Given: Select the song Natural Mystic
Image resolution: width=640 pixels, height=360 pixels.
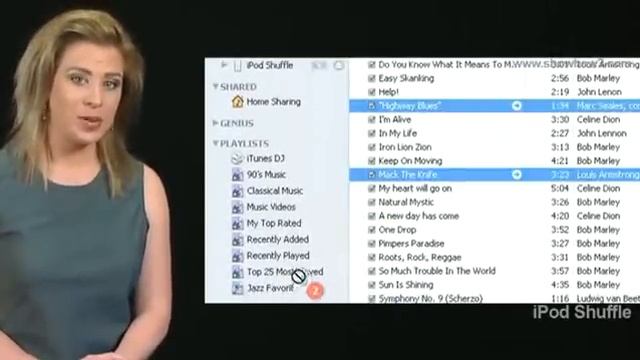Looking at the screenshot, I should [406, 202].
